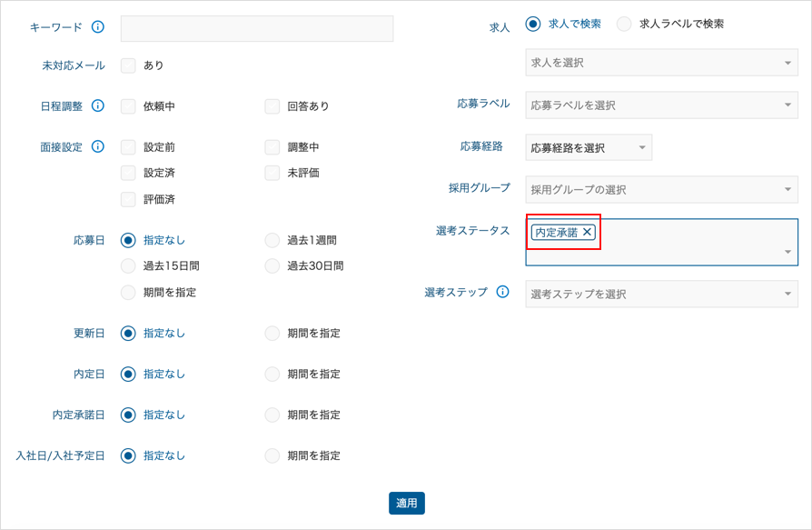Click the 適用 button
Image resolution: width=812 pixels, height=530 pixels.
[x=407, y=503]
